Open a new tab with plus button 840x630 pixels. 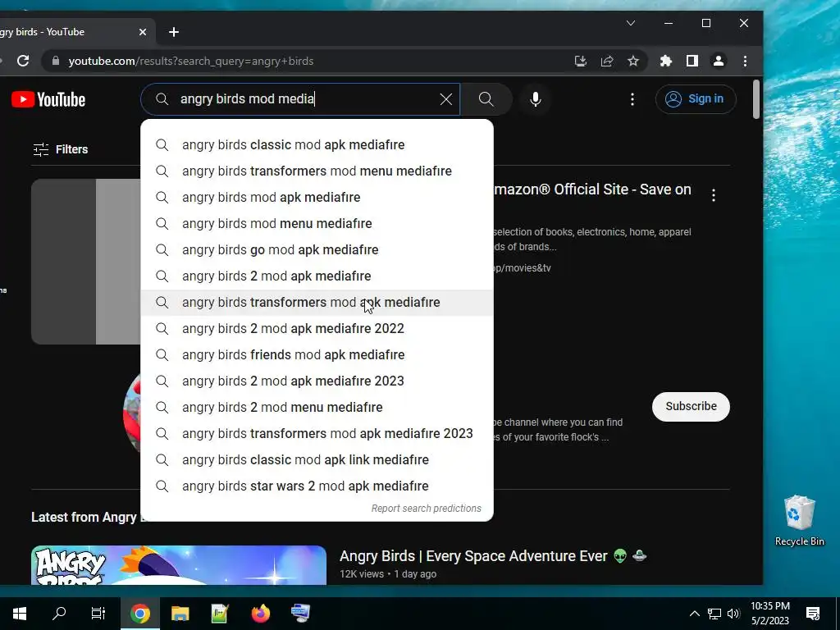[x=174, y=32]
